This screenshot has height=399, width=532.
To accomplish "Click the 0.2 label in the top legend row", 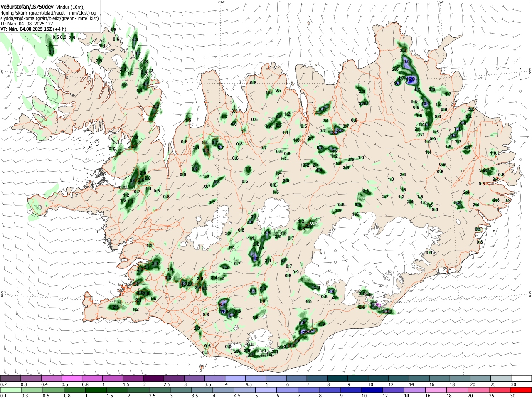I will pyautogui.click(x=3, y=384).
